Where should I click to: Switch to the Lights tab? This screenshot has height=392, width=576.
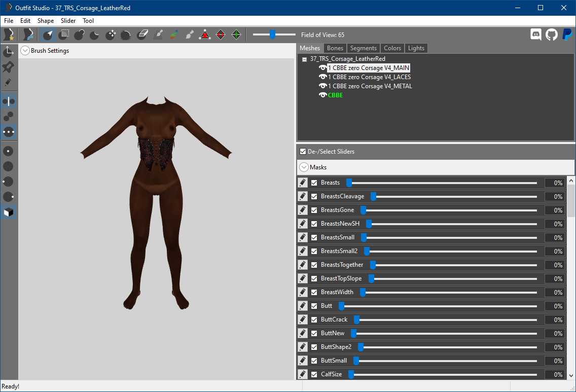[416, 48]
